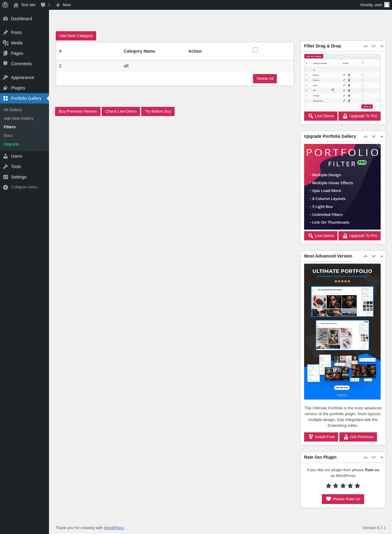Image resolution: width=392 pixels, height=534 pixels.
Task: Move Filter Drag & Drop panel down
Action: pos(374,46)
